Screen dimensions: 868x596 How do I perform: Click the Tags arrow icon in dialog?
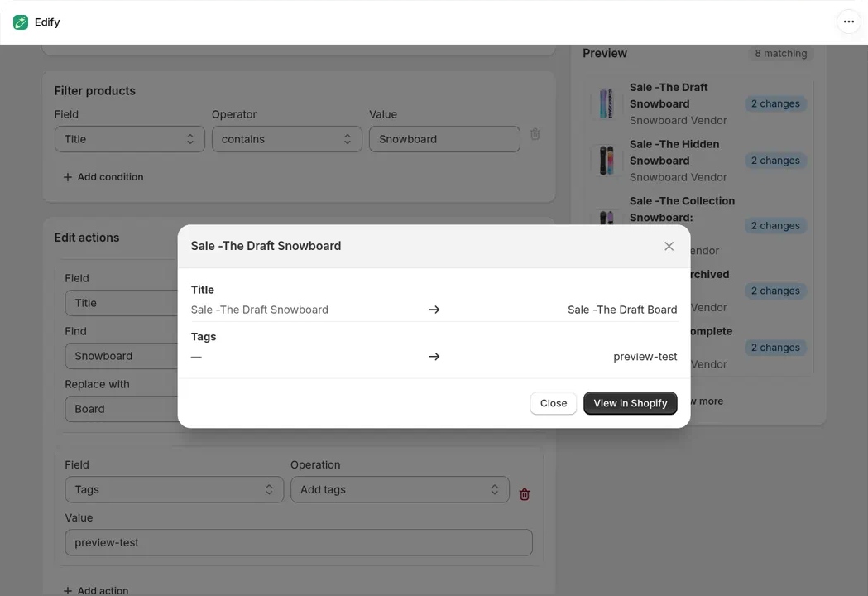point(434,357)
